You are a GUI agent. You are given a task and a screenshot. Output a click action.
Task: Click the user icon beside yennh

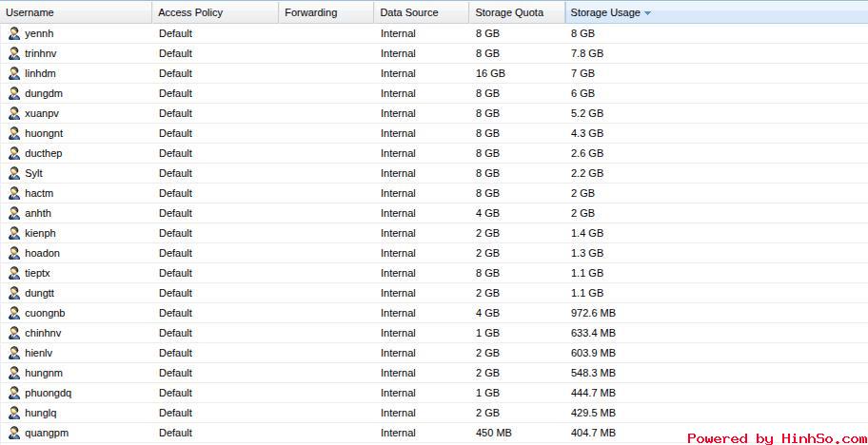(x=14, y=33)
